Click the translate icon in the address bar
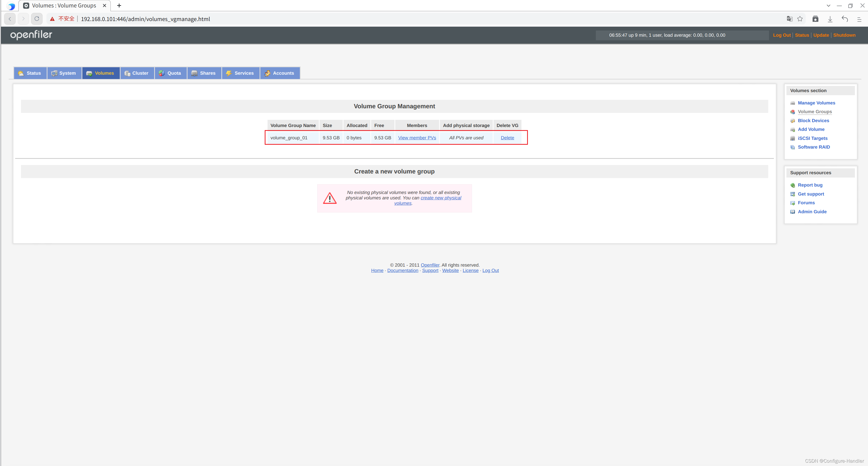The image size is (868, 466). [x=790, y=19]
